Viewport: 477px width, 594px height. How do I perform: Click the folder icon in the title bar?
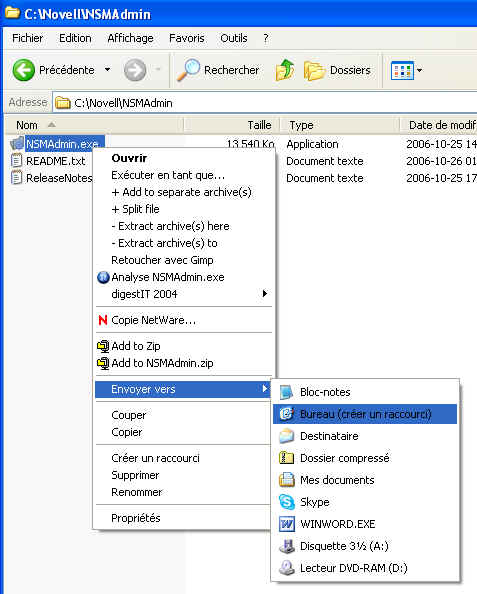tap(13, 13)
